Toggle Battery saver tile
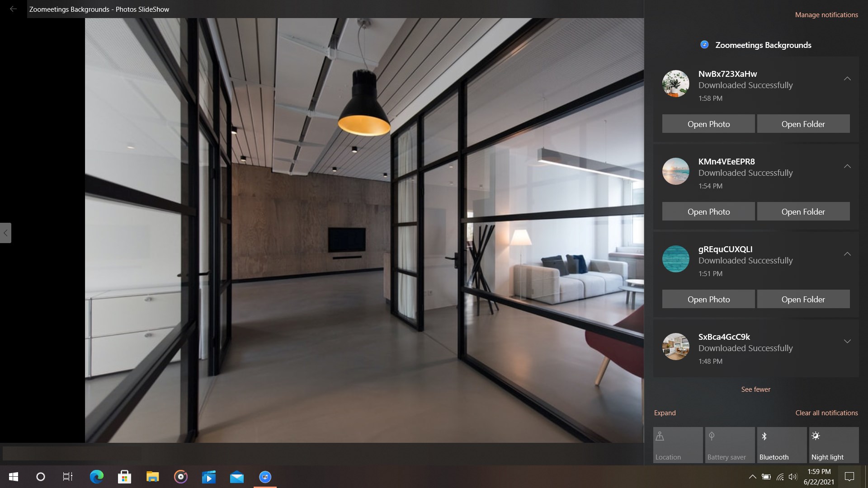 coord(730,445)
